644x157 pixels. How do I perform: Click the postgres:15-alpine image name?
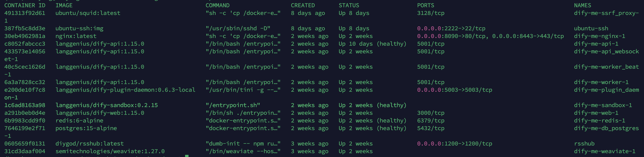click(x=86, y=128)
